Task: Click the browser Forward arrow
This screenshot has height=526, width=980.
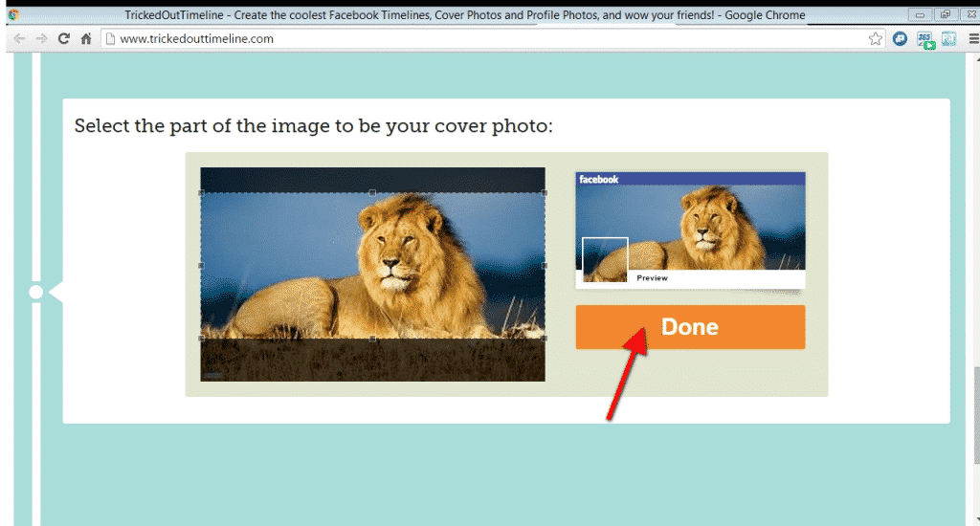Action: coord(41,38)
